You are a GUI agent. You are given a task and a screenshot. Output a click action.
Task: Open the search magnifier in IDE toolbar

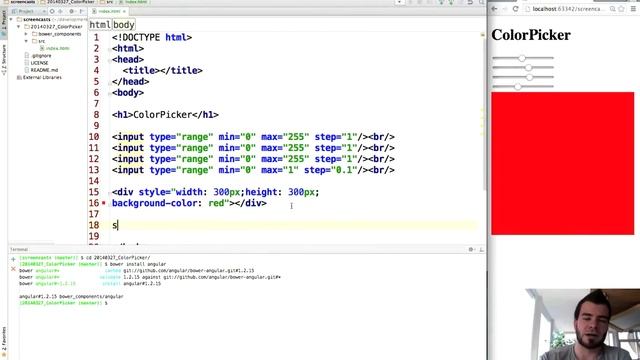tap(482, 2)
